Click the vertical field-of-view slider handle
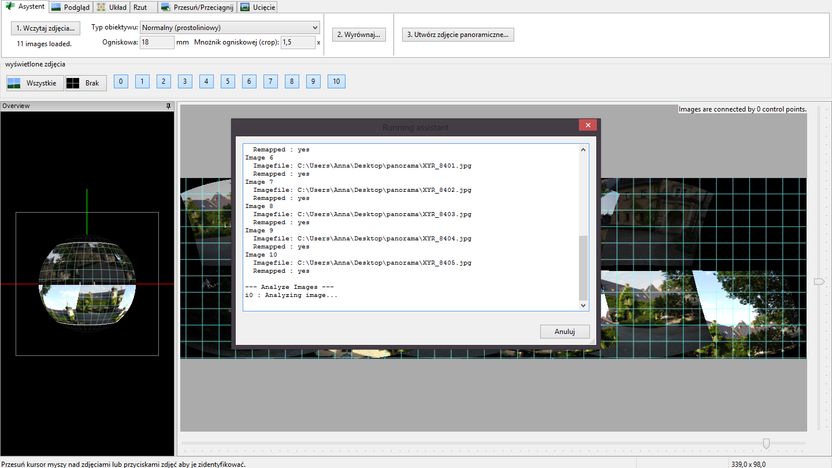832x468 pixels. click(x=819, y=281)
